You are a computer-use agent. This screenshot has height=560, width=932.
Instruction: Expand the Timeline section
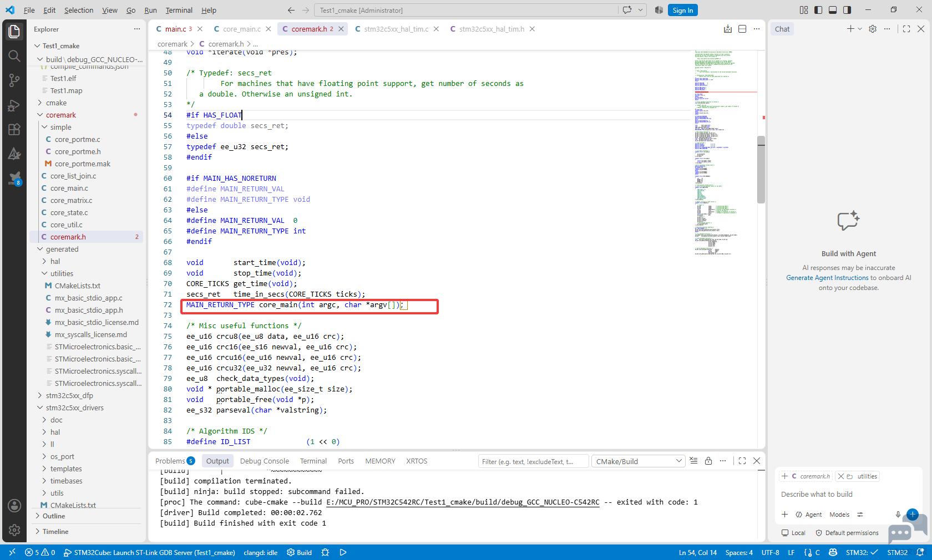55,532
